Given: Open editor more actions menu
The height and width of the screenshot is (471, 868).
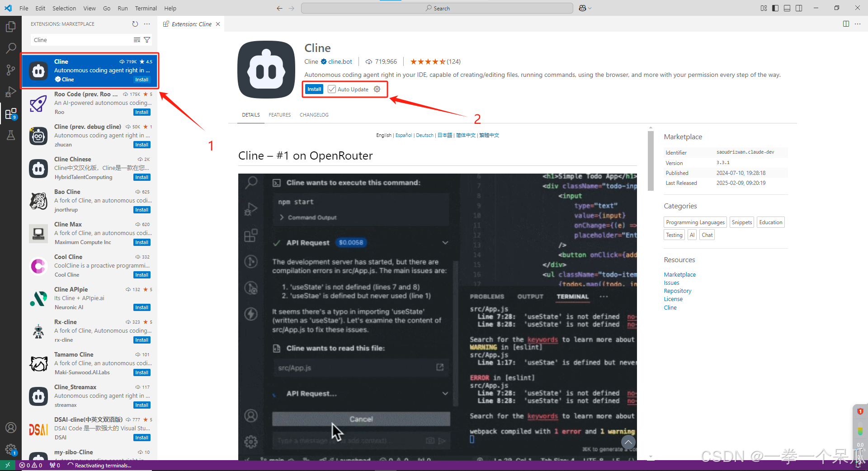Looking at the screenshot, I should point(858,24).
